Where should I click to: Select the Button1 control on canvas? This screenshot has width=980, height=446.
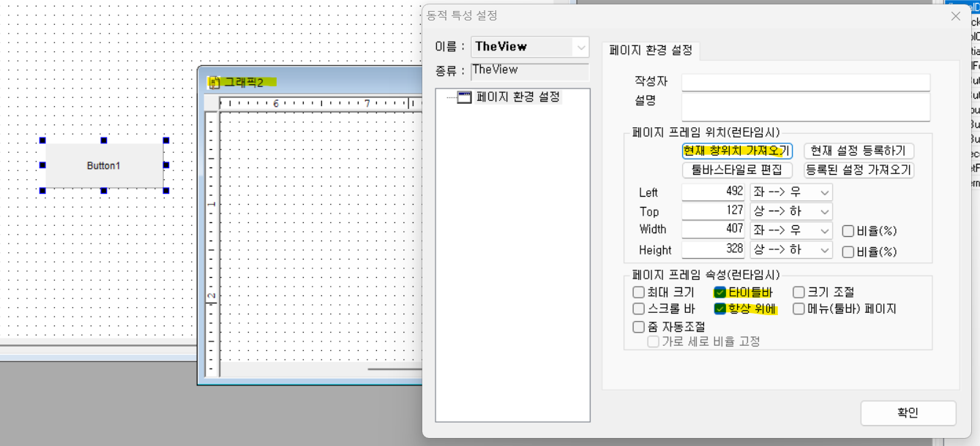pos(104,166)
